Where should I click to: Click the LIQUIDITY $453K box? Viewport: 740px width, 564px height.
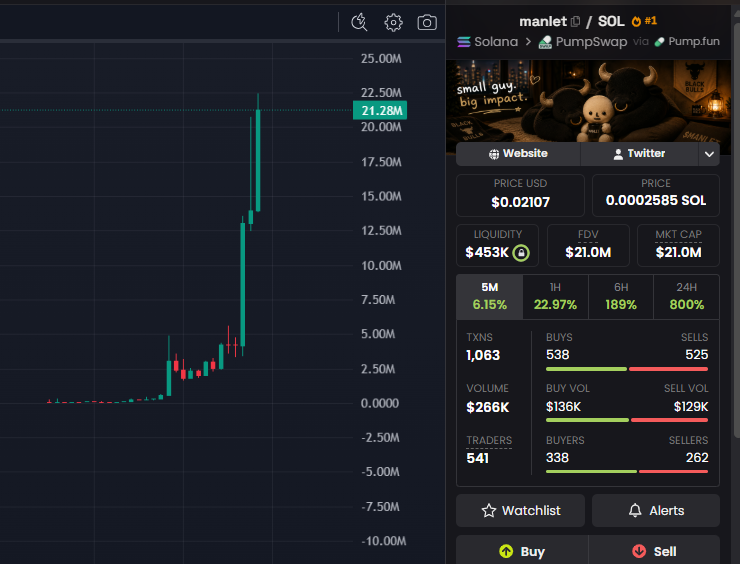(497, 245)
